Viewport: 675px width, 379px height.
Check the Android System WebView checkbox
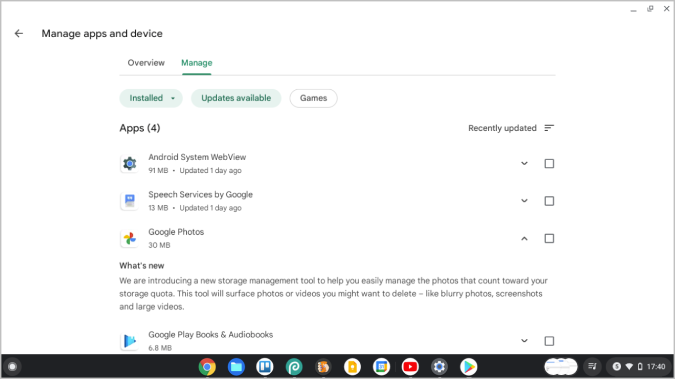[x=549, y=164]
